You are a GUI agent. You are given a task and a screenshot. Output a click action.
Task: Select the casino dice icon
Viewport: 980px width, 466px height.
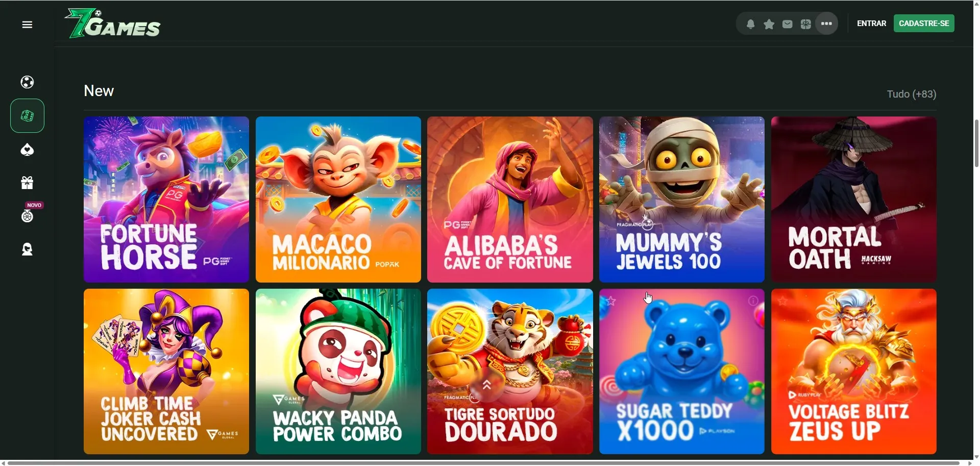tap(27, 116)
